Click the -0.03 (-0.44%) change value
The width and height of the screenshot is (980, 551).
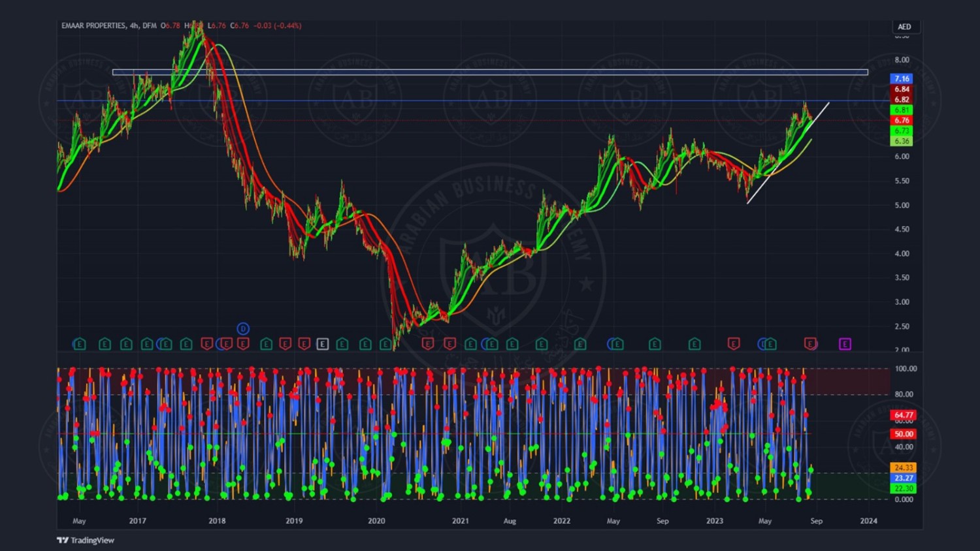[x=278, y=25]
